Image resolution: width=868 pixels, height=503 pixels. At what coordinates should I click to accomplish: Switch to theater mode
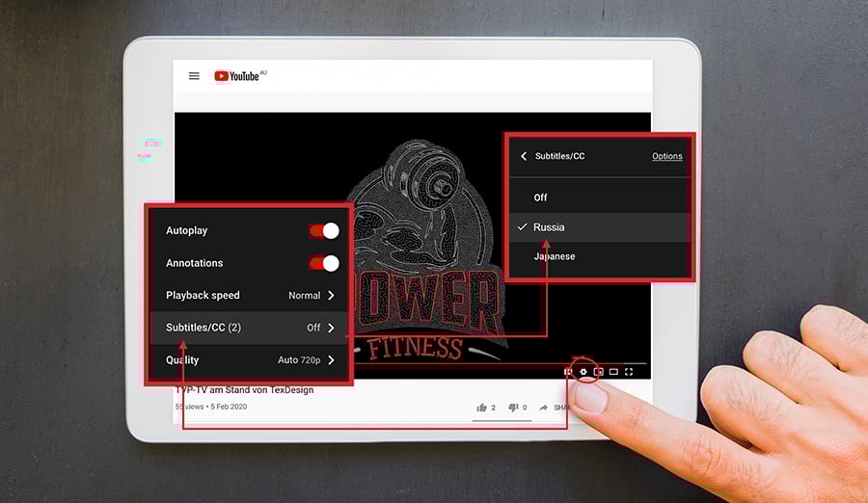point(613,372)
